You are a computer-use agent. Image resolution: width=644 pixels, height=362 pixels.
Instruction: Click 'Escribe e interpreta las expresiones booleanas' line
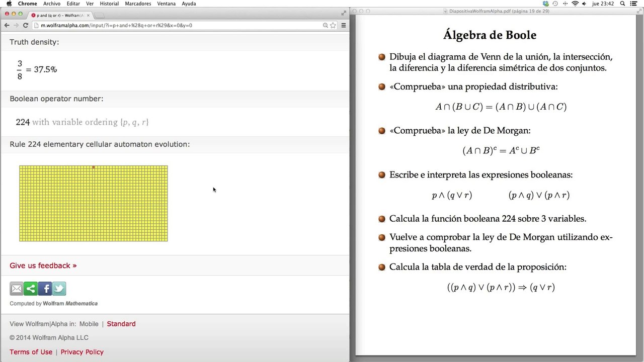(481, 175)
